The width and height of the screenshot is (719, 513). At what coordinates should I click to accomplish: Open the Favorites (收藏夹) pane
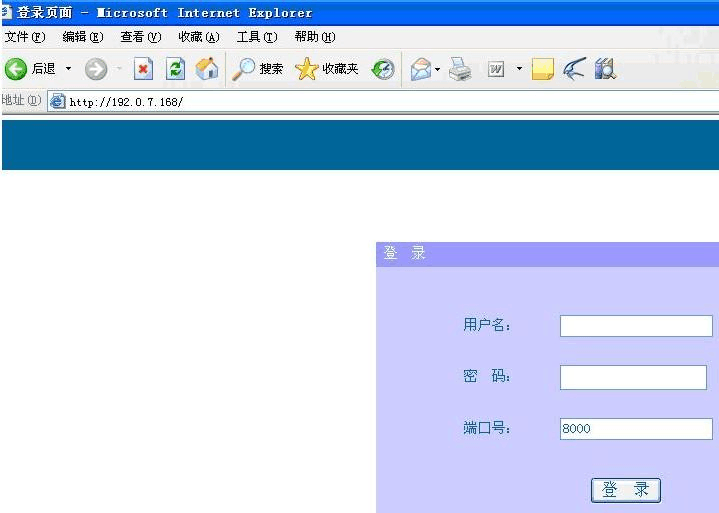point(327,69)
